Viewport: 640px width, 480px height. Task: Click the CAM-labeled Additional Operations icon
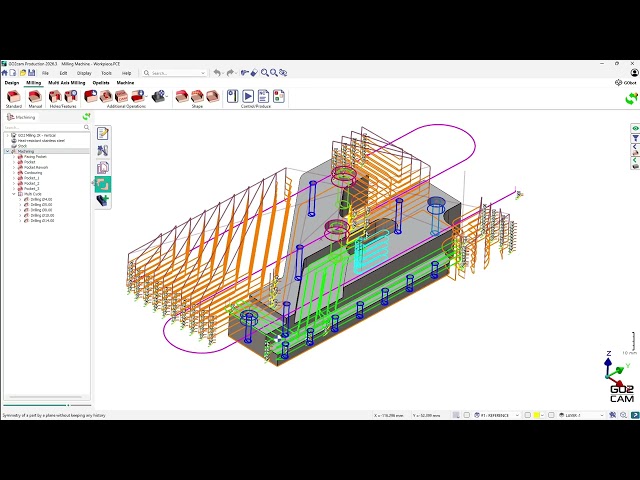(122, 97)
